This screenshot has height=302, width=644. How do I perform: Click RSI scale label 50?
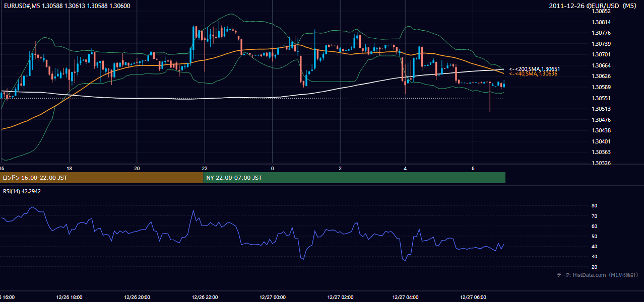pyautogui.click(x=595, y=236)
